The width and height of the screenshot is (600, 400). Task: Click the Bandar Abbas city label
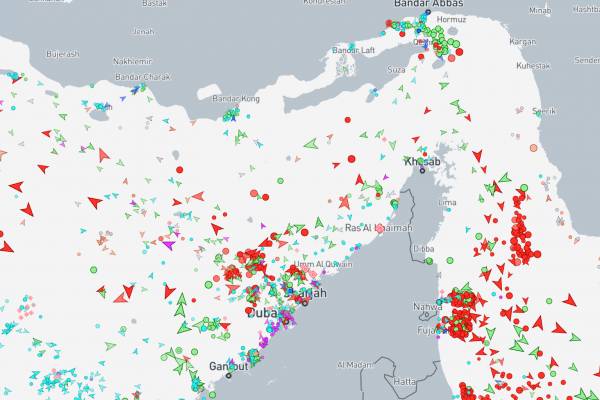[x=425, y=4]
